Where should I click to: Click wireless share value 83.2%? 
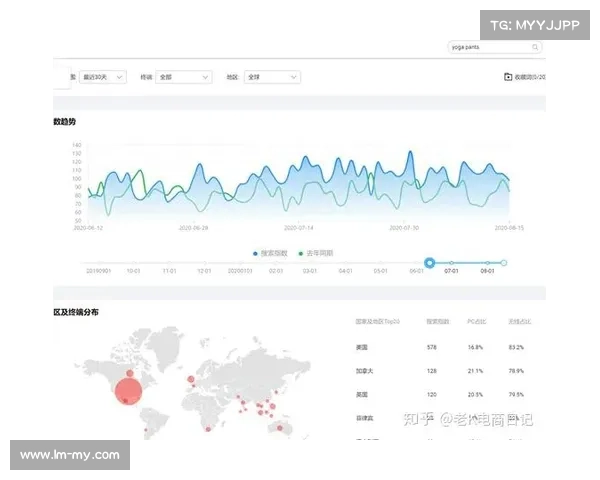pos(516,347)
